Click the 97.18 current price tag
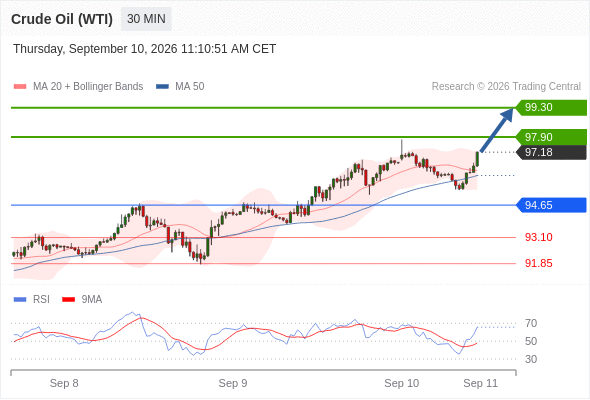This screenshot has width=590, height=400. (551, 152)
